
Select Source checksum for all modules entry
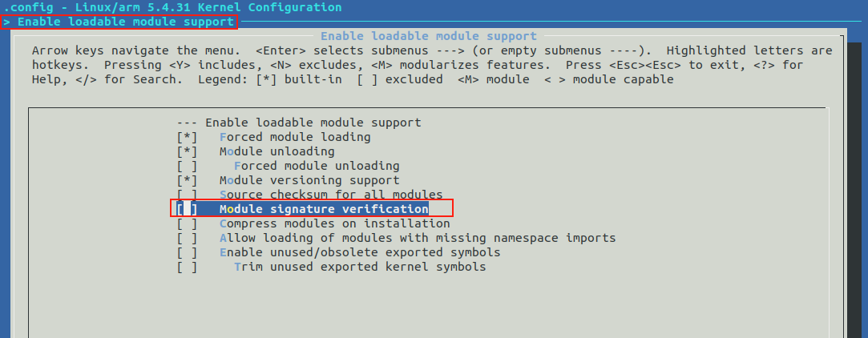pyautogui.click(x=331, y=195)
